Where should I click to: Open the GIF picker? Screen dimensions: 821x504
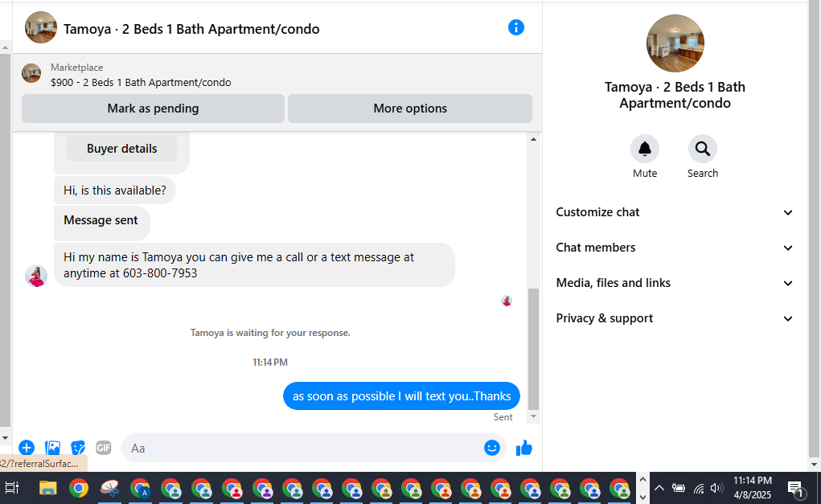point(104,448)
